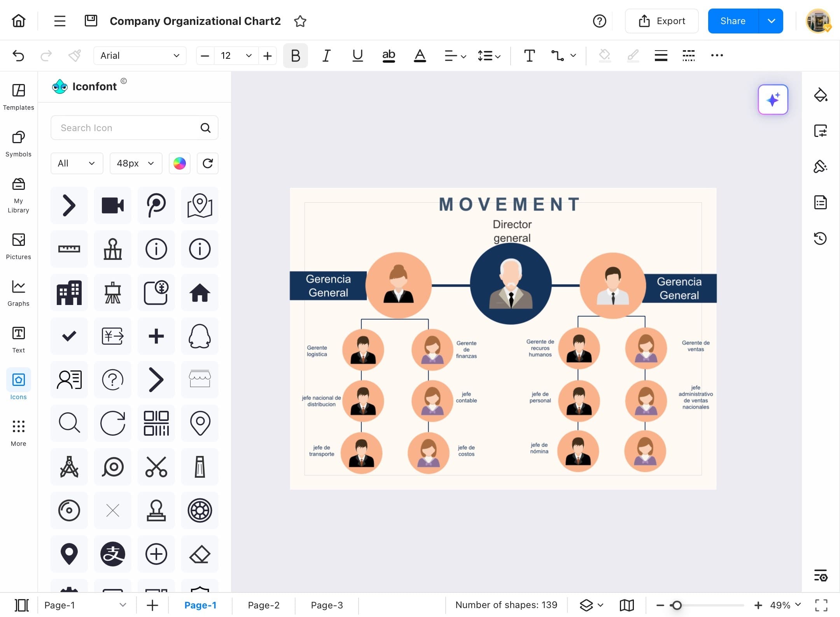This screenshot has width=840, height=617.
Task: Click the format painter brush icon
Action: [75, 56]
